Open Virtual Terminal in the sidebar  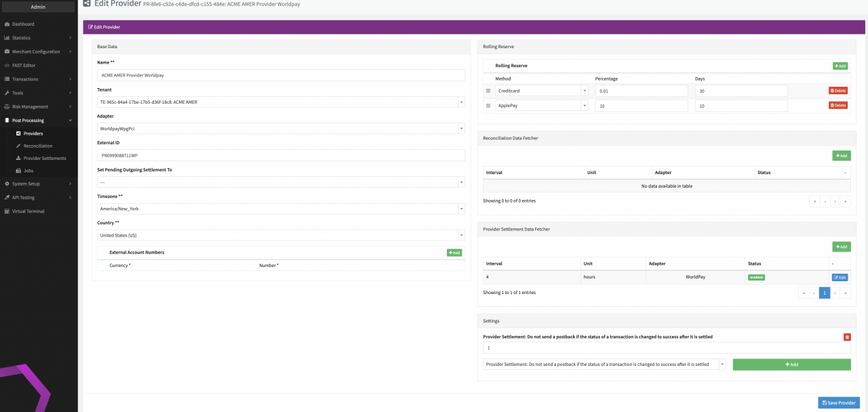[x=28, y=211]
